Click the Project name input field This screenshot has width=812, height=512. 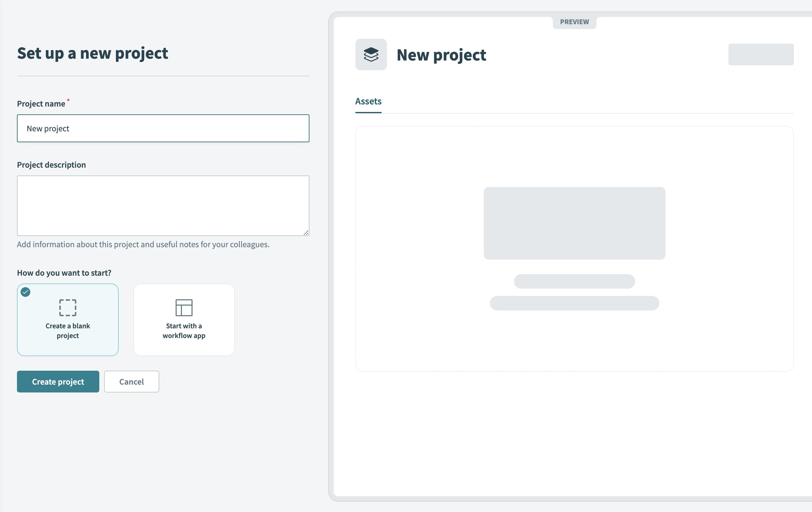(163, 128)
